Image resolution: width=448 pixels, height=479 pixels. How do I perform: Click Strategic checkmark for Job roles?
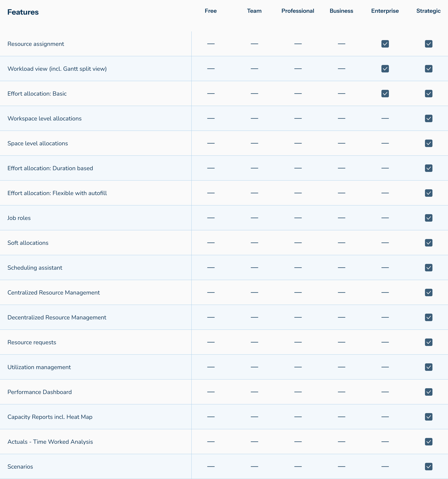(x=429, y=218)
